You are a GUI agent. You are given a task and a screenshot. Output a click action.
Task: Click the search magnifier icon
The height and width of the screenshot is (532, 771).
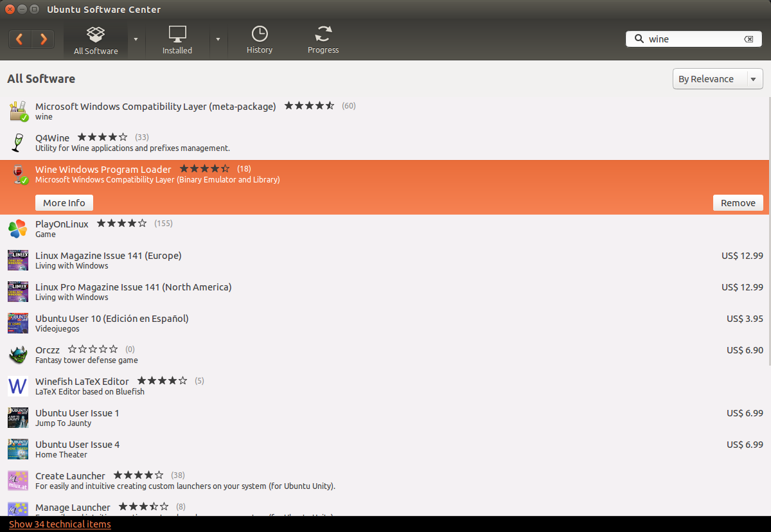639,39
